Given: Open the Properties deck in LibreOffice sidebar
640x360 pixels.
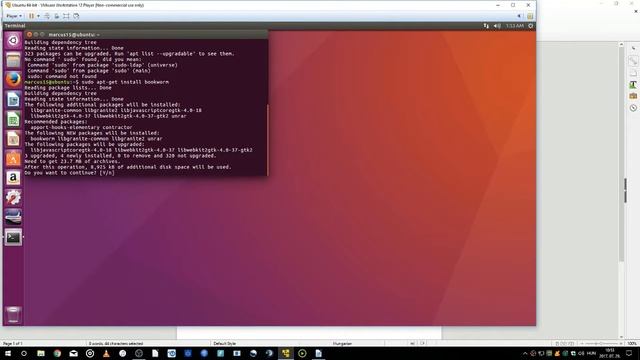Looking at the screenshot, I should (633, 61).
